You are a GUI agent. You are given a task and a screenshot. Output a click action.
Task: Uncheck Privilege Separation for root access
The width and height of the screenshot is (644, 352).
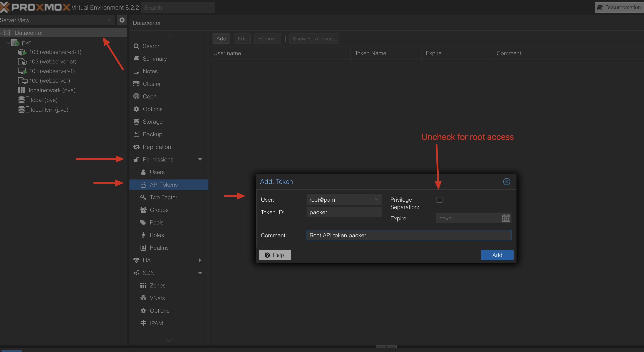(440, 199)
